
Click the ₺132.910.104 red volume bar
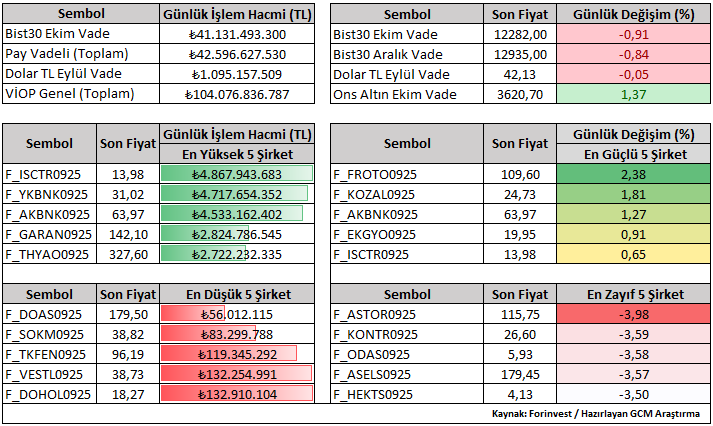pyautogui.click(x=236, y=394)
